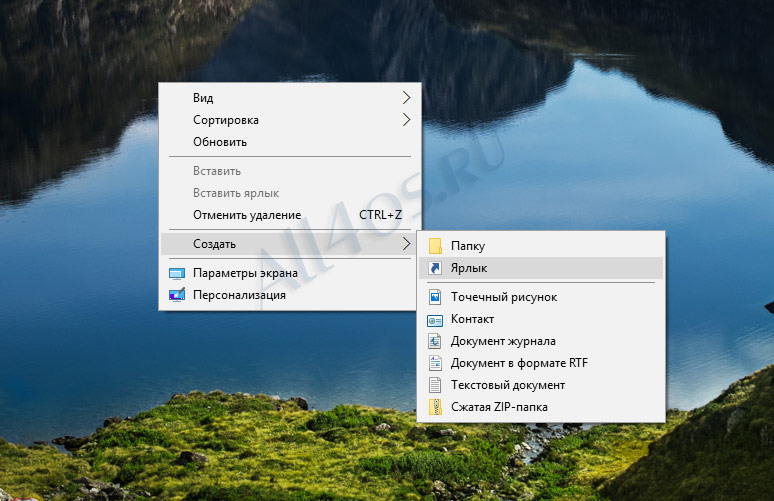Click the bitmap image icon for Точечный рисунок
Image resolution: width=774 pixels, height=501 pixels.
(x=435, y=297)
